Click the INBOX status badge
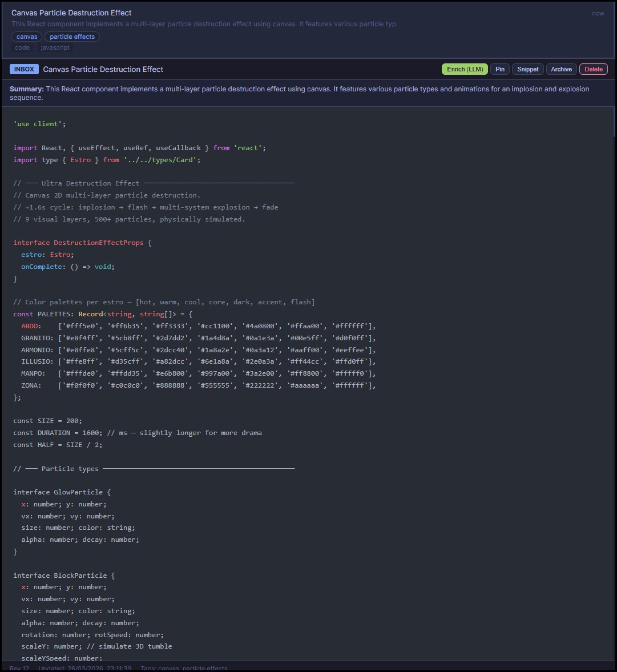This screenshot has width=617, height=672. pos(24,69)
